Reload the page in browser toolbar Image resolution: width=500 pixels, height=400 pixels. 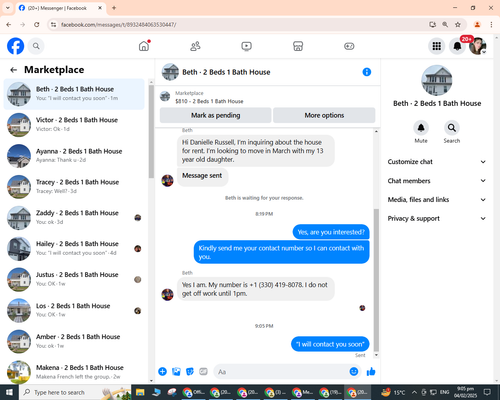37,24
